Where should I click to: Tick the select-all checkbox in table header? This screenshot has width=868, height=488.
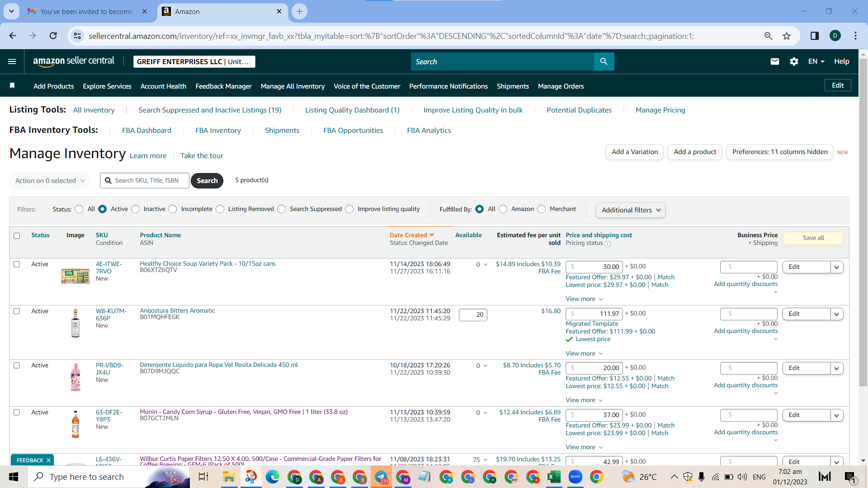(17, 235)
